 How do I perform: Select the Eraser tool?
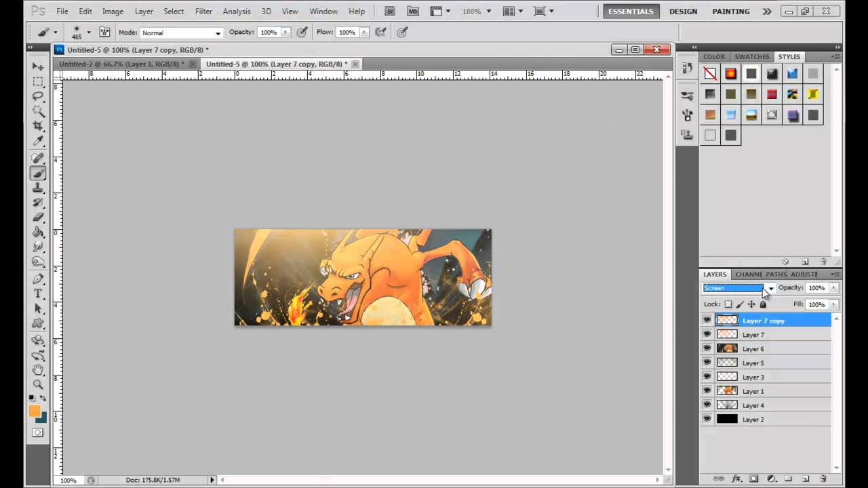coord(38,218)
